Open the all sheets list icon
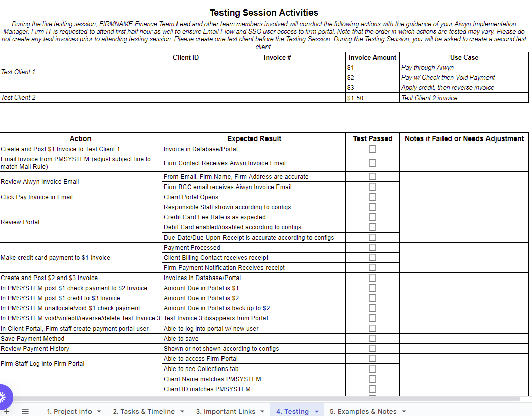The height and width of the screenshot is (416, 532). pos(25,411)
